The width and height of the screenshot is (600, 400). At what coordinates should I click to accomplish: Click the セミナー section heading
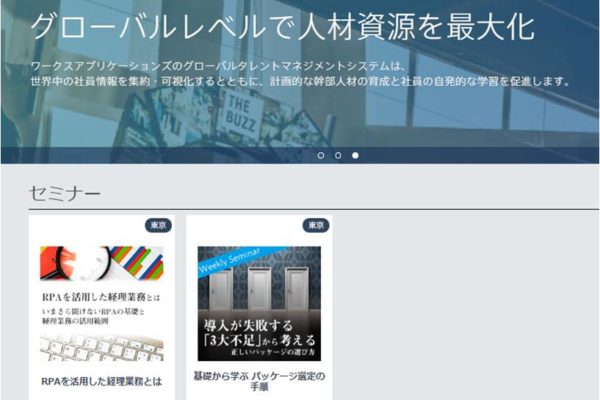(x=65, y=194)
